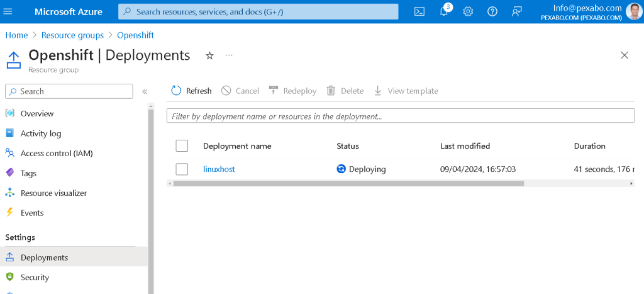The image size is (644, 294).
Task: Click the Openshift breadcrumb link
Action: [x=136, y=35]
